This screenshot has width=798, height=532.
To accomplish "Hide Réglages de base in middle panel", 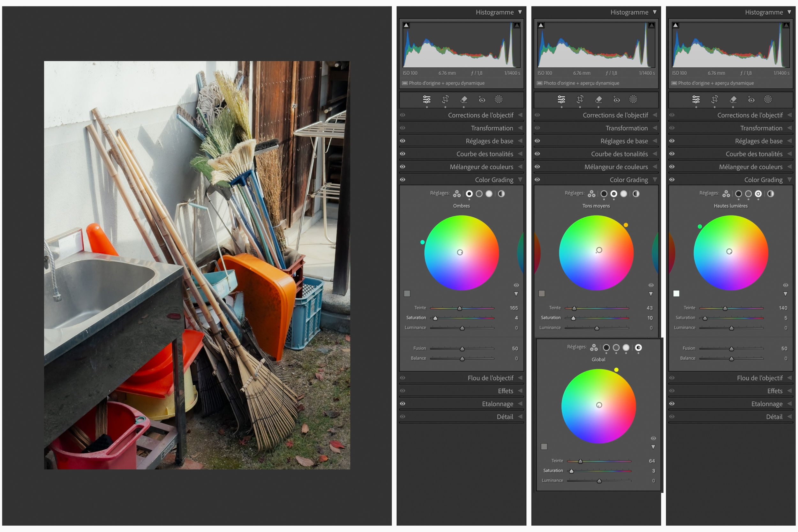I will (x=537, y=141).
